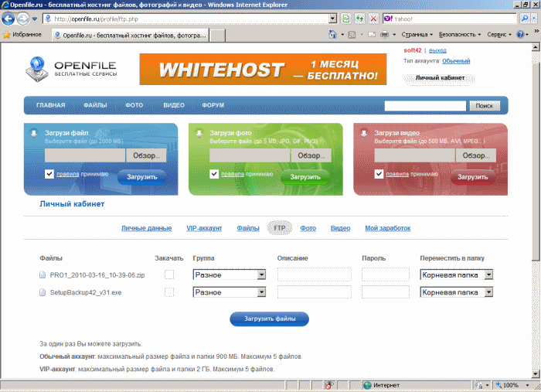Open the ФОТО navigation item
Image resolution: width=541 pixels, height=392 pixels.
click(134, 105)
